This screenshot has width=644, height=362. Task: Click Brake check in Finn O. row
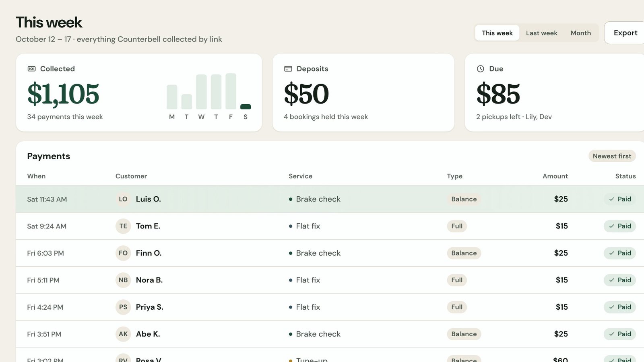tap(318, 253)
